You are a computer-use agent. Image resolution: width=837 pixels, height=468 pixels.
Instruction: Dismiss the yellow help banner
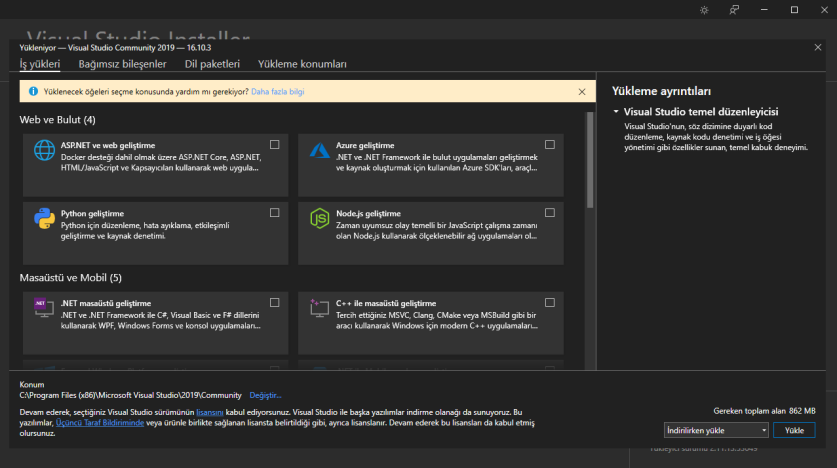(582, 92)
